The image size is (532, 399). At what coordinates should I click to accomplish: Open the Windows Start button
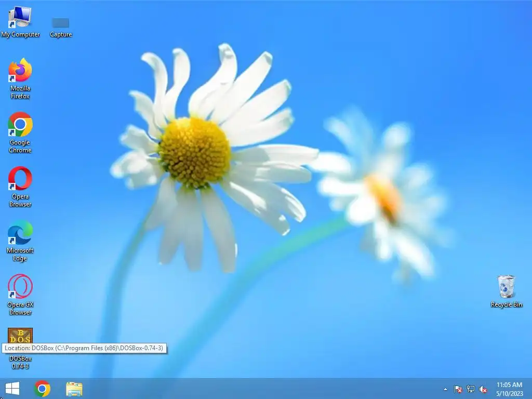coord(12,389)
